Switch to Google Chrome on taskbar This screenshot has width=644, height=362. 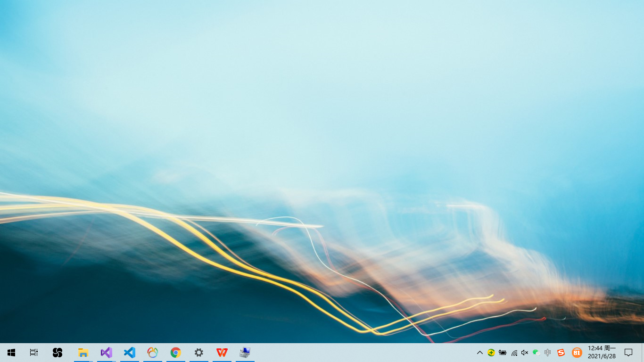176,353
